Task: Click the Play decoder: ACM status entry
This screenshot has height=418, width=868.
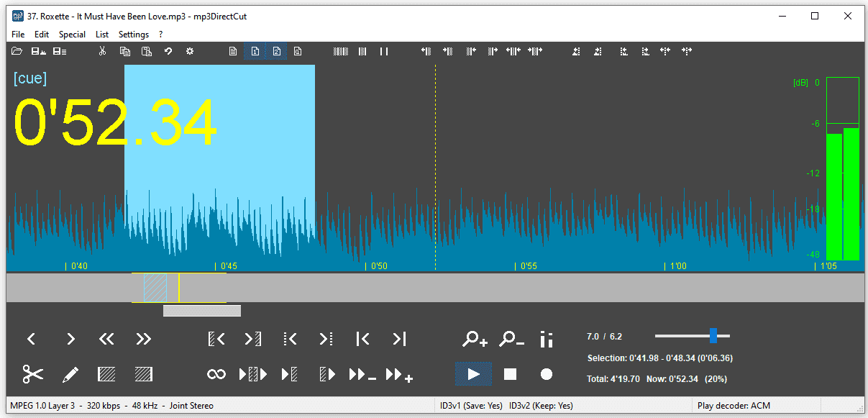Action: 734,406
